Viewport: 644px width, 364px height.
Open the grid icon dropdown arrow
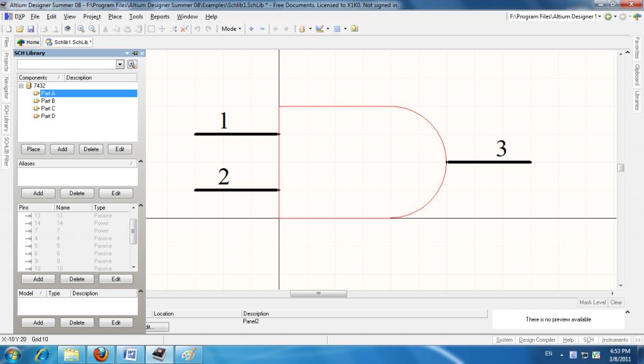coord(345,29)
